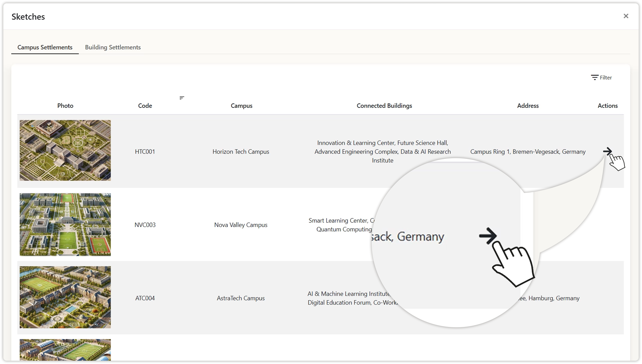This screenshot has width=642, height=364.
Task: Click the Code column header
Action: coord(145,106)
